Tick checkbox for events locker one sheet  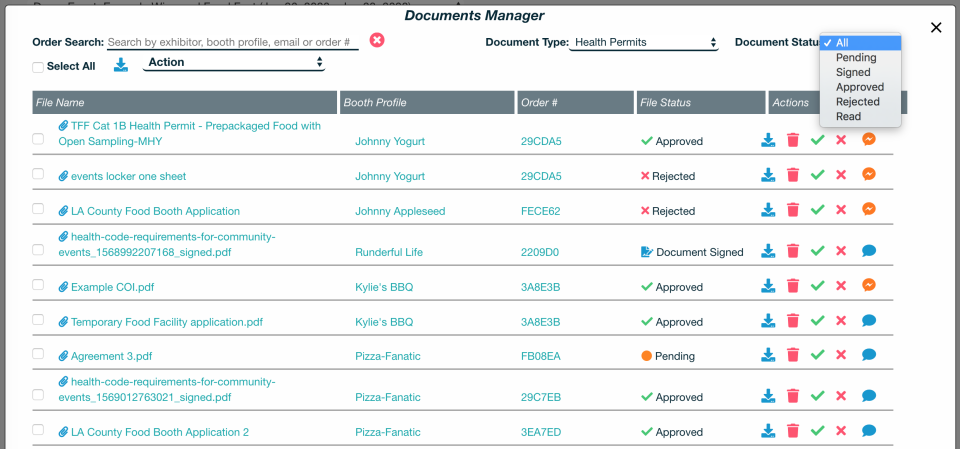click(x=38, y=174)
